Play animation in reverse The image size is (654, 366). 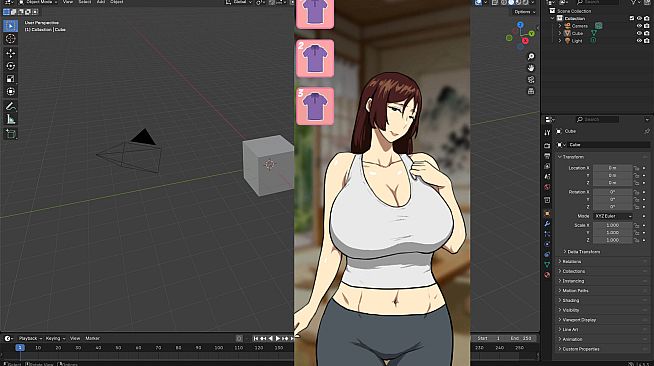pyautogui.click(x=271, y=338)
